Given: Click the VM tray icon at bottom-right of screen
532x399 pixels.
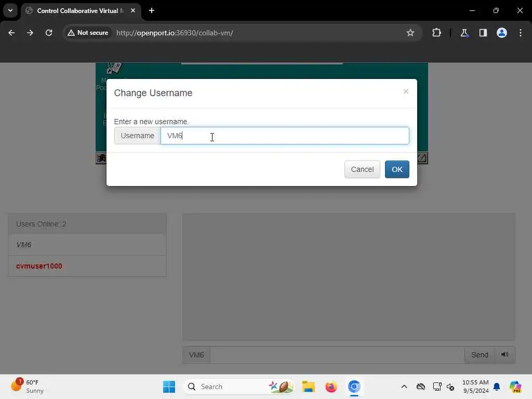Looking at the screenshot, I should pyautogui.click(x=422, y=158).
